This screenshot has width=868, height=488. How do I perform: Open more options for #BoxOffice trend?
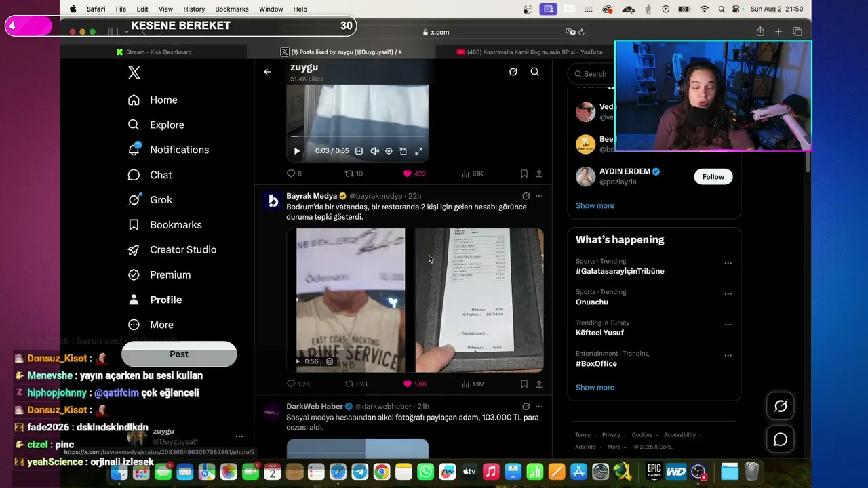point(728,356)
